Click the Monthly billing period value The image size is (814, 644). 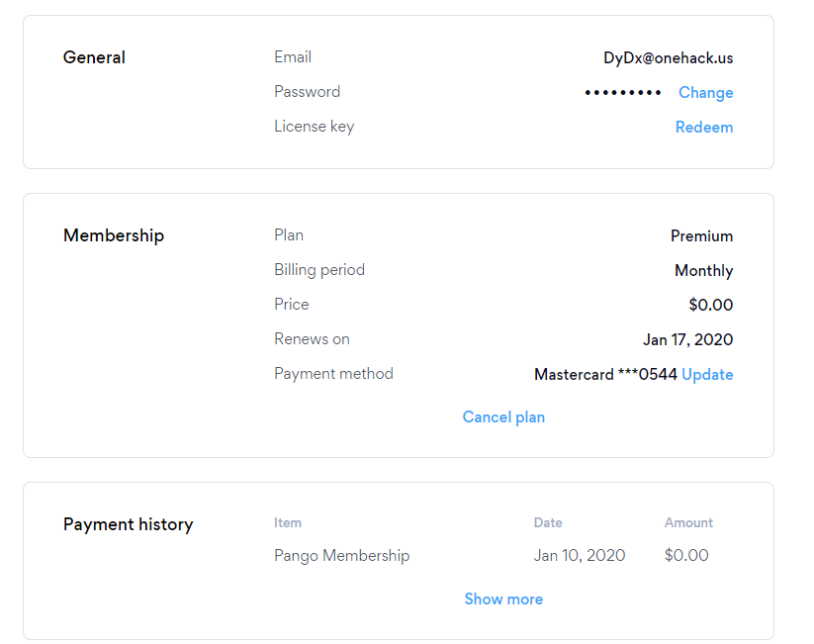pos(703,270)
